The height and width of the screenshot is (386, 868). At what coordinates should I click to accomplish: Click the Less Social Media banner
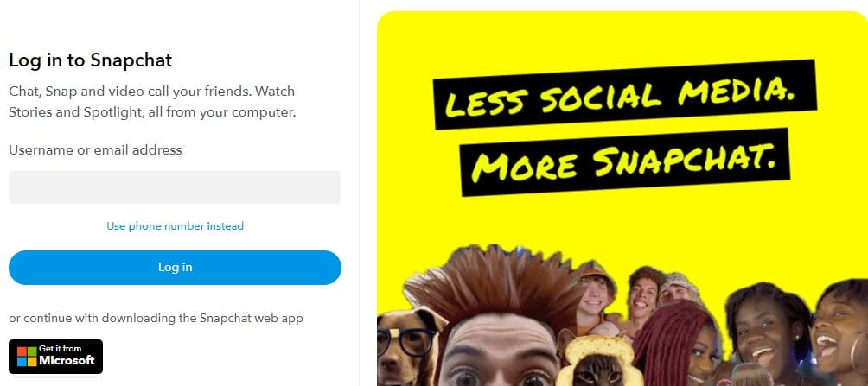tap(625, 95)
